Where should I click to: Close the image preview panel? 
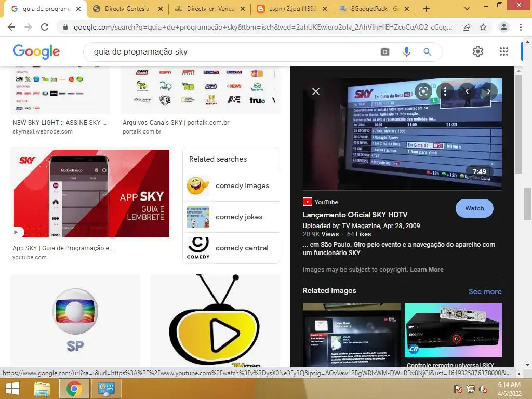click(316, 91)
